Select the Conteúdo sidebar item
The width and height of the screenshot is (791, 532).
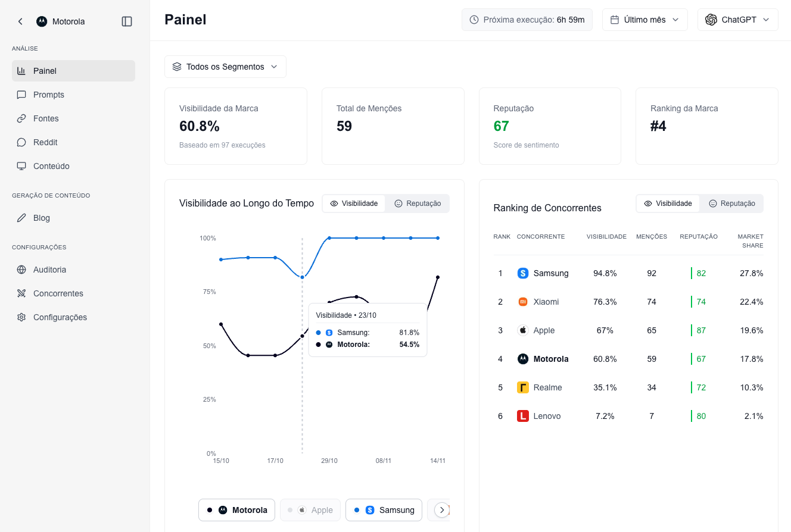(21, 166)
